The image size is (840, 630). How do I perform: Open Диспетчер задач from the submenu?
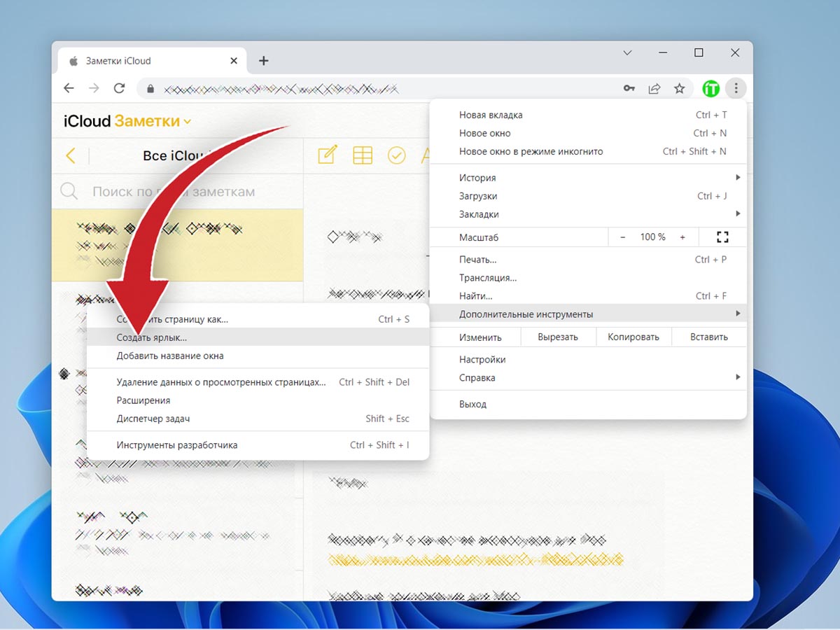[x=258, y=419]
